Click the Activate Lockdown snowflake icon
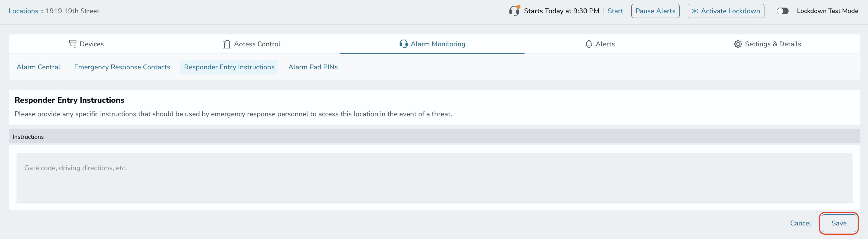This screenshot has width=868, height=239. (695, 11)
